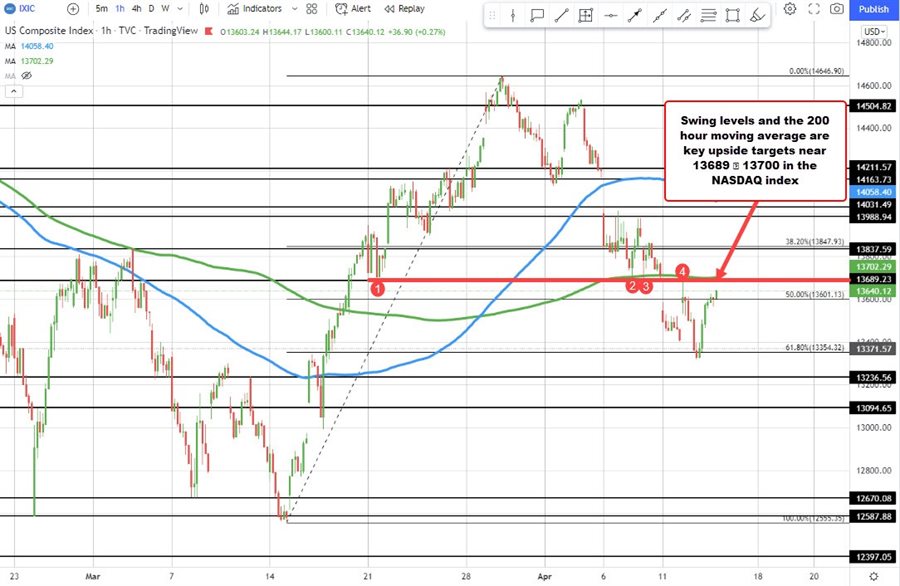The height and width of the screenshot is (586, 900).
Task: Click the 13236.56 price label
Action: (x=874, y=378)
